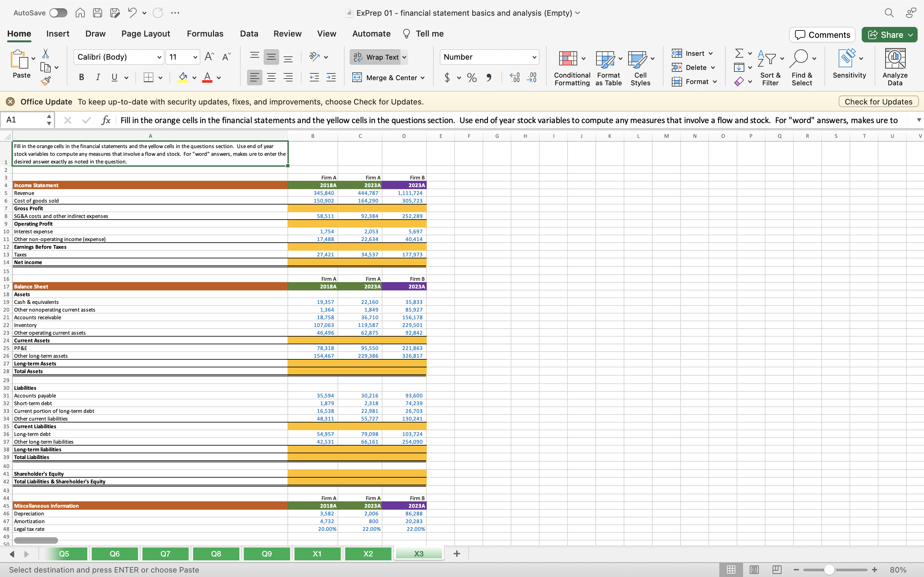Image resolution: width=924 pixels, height=577 pixels.
Task: Click the Analyze Data icon
Action: point(894,68)
